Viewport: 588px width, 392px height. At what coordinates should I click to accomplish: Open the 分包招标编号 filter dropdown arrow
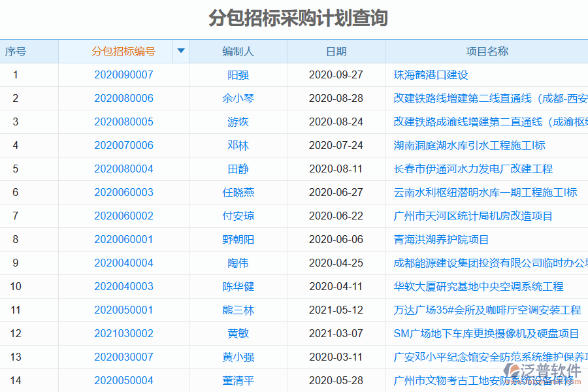point(181,51)
